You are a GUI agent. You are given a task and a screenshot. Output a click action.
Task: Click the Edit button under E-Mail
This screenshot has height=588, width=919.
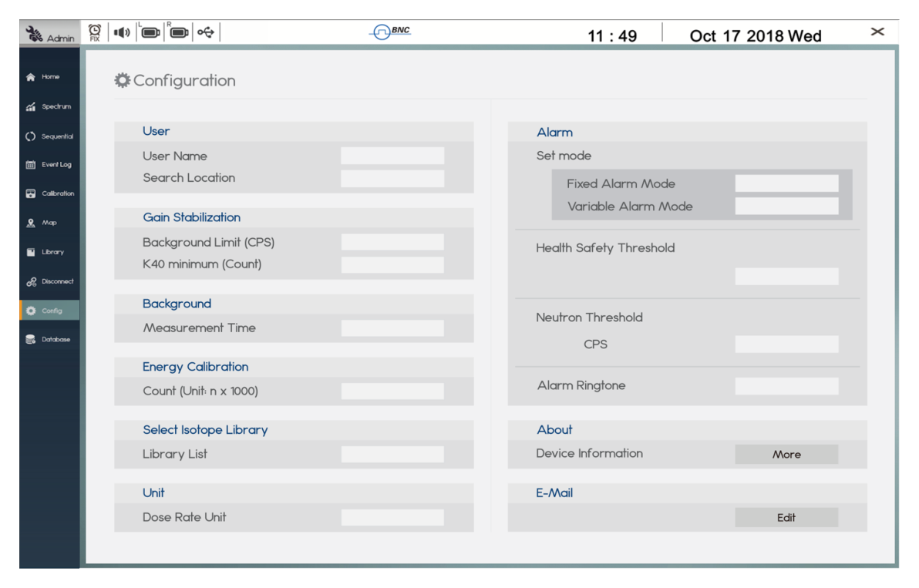click(x=786, y=517)
